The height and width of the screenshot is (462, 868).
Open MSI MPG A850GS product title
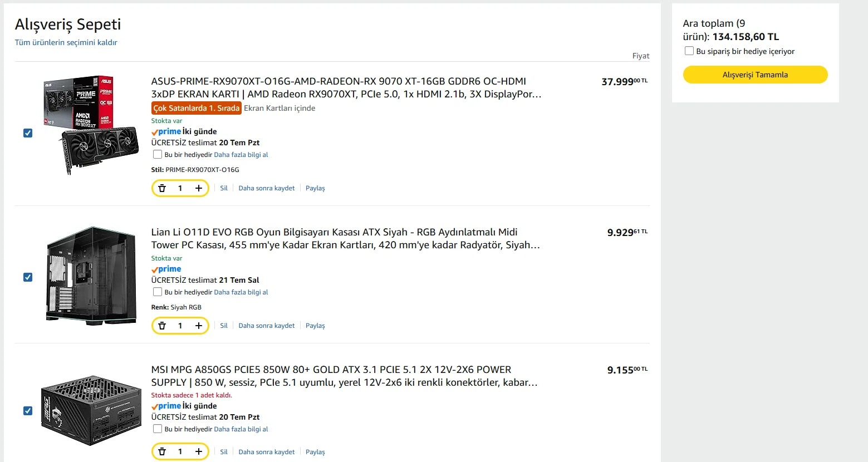tap(344, 376)
